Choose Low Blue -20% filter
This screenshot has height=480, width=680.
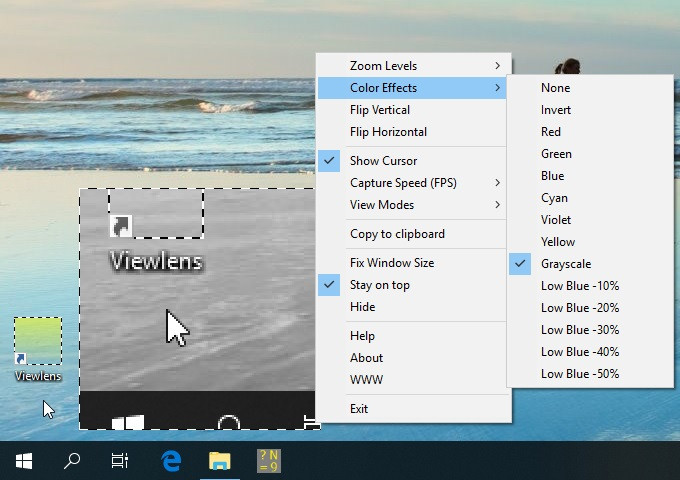pos(590,308)
